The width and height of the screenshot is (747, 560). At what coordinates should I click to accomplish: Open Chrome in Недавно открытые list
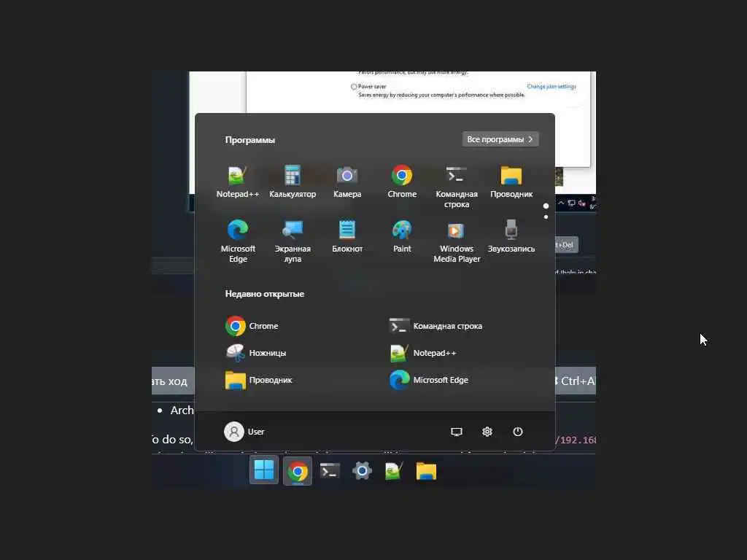(x=252, y=326)
